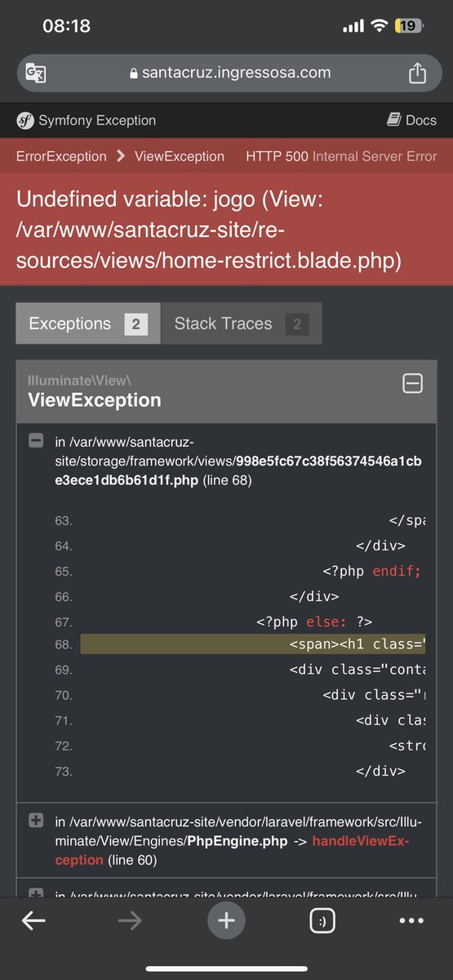Click the '</div>' on line 73
The height and width of the screenshot is (980, 453).
[380, 771]
